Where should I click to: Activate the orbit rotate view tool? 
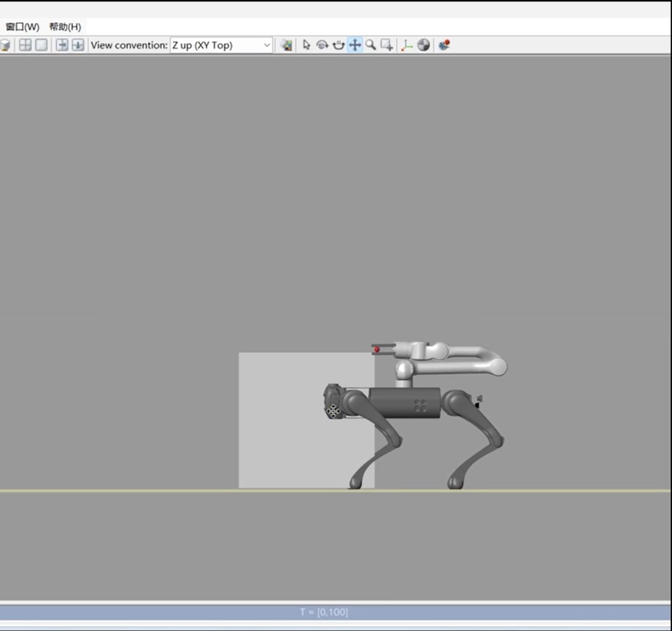(x=322, y=45)
